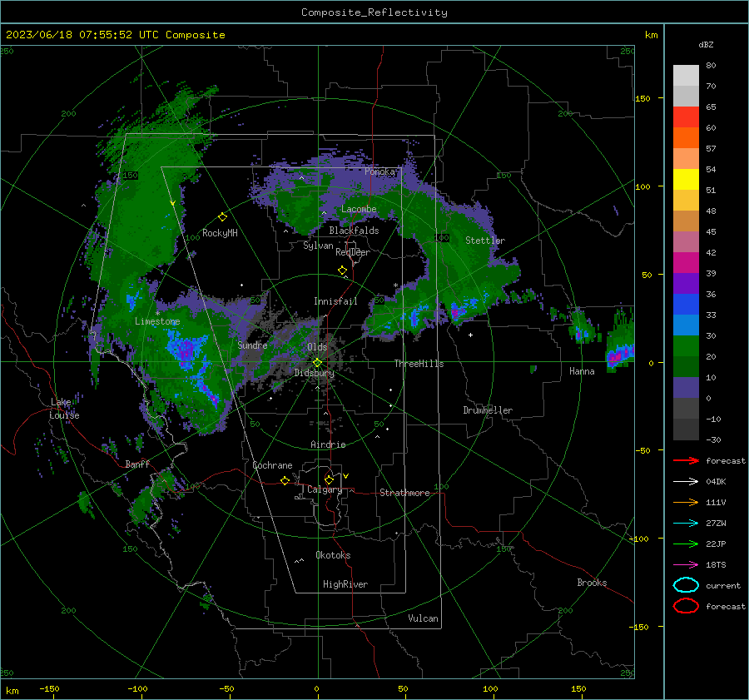Click the Composite_Reflectivity title
This screenshot has height=700, width=749.
374,12
